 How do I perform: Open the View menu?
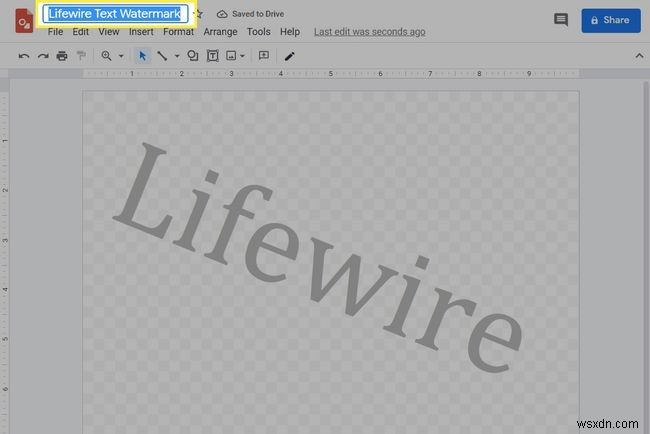point(109,32)
